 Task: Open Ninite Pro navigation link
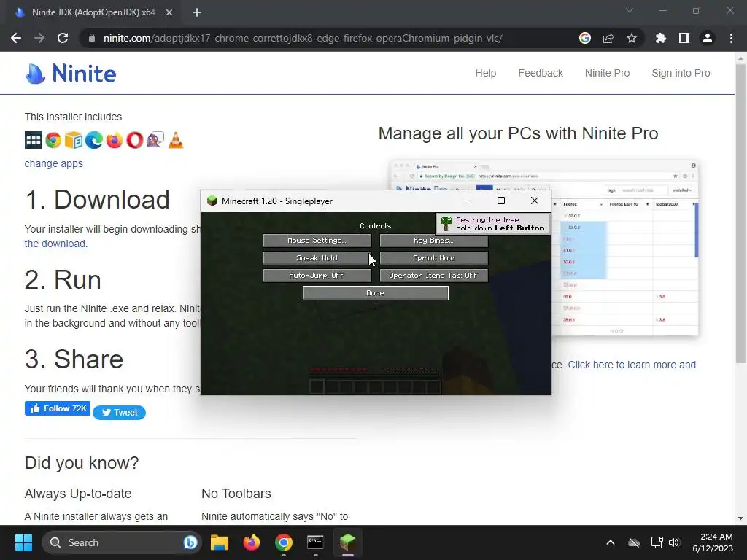608,74
